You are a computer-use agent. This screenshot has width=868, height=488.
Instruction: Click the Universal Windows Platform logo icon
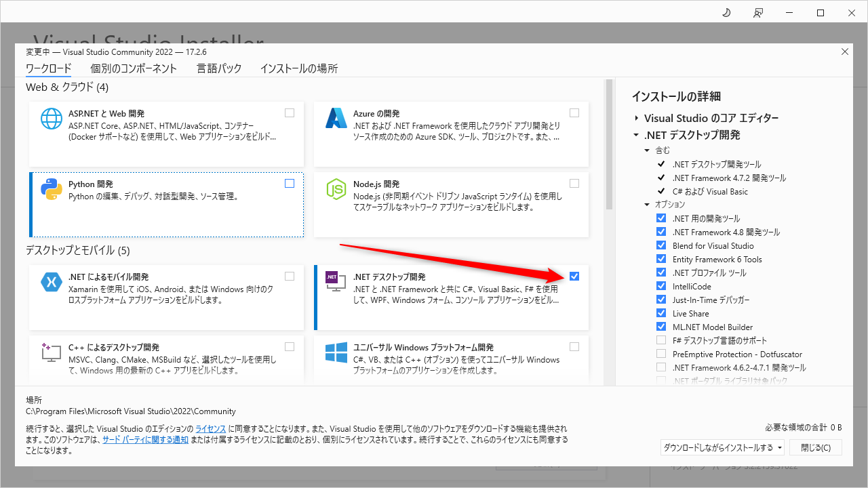point(336,352)
